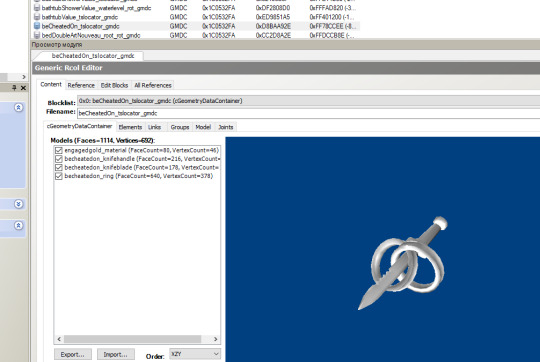The image size is (540, 362).
Task: Click the file icon of bedDoubleArtNouveau_root_rot_gmdc
Action: (37, 35)
